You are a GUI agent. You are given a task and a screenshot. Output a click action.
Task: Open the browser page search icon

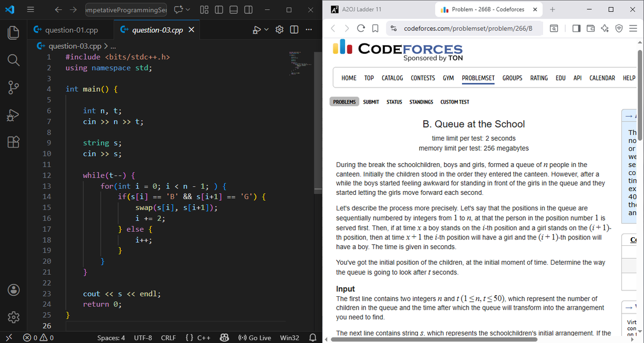[x=554, y=28]
